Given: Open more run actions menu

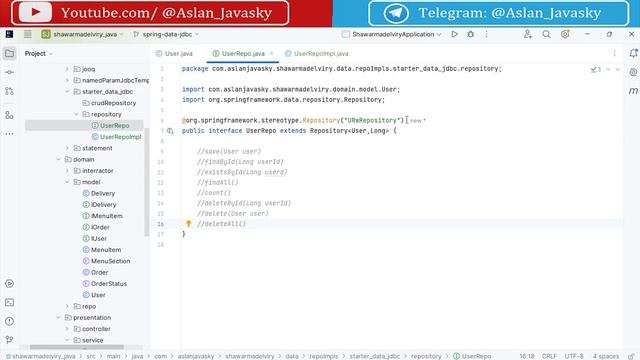Looking at the screenshot, I should point(487,34).
